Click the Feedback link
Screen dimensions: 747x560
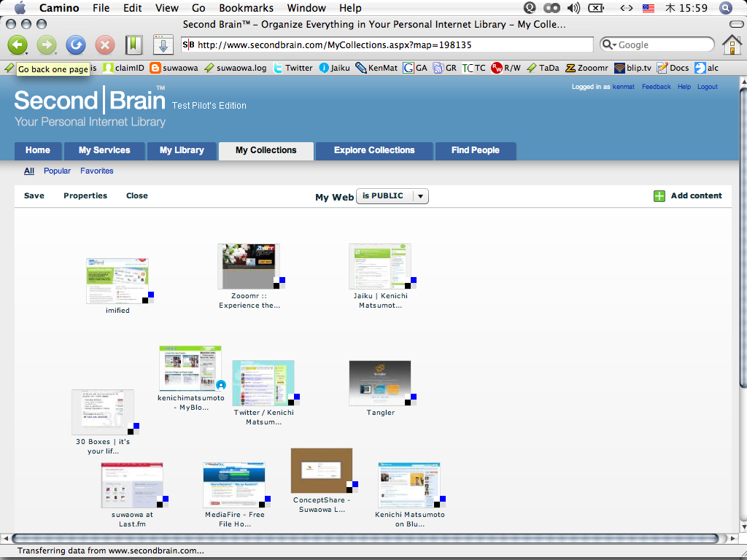pos(656,87)
